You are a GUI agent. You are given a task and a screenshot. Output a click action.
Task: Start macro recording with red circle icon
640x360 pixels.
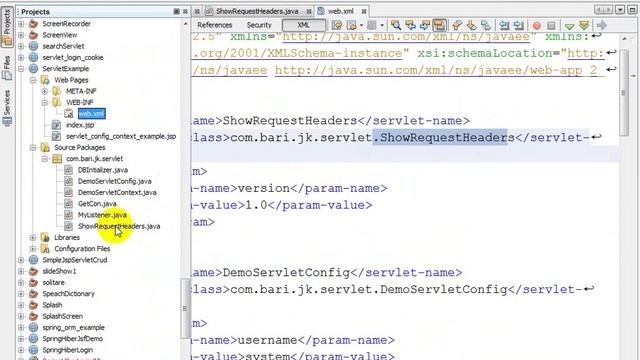coord(537,26)
